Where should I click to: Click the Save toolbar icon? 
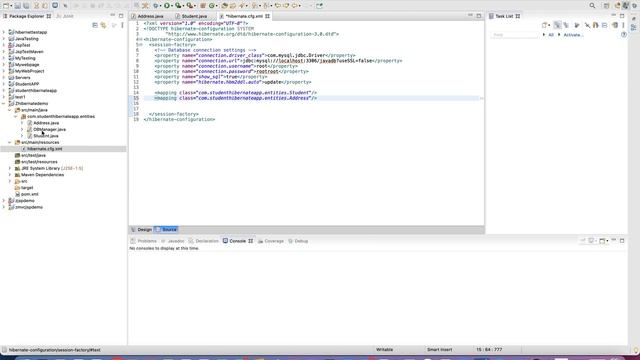pyautogui.click(x=17, y=6)
